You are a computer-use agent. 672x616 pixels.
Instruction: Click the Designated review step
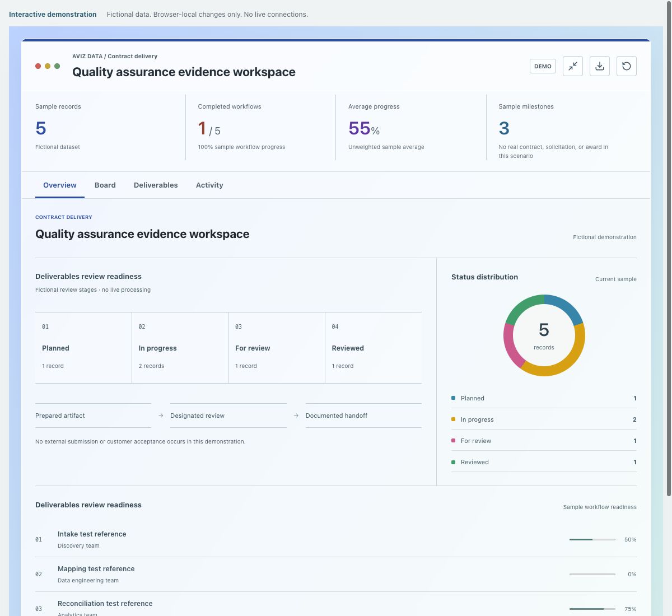pos(228,416)
